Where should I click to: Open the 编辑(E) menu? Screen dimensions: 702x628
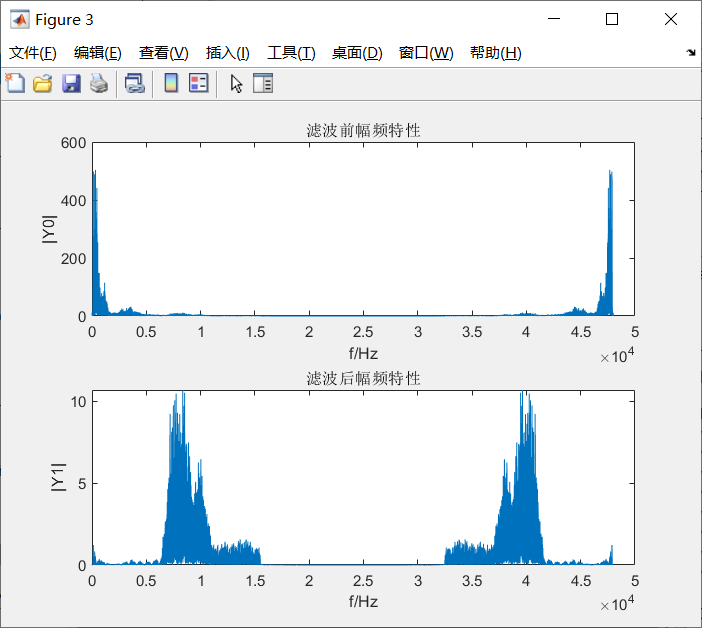click(x=98, y=53)
